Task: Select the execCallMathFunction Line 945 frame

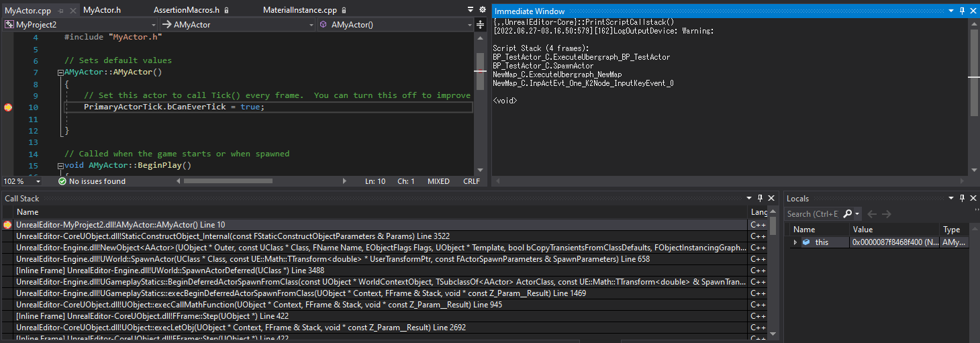Action: click(381, 305)
